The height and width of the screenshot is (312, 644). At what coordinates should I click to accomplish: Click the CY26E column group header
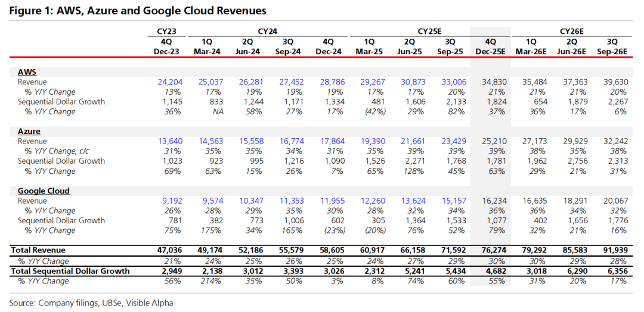[x=571, y=32]
